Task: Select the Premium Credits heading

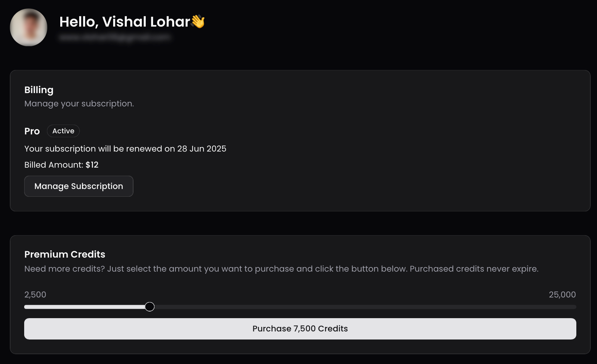Action: click(x=65, y=254)
